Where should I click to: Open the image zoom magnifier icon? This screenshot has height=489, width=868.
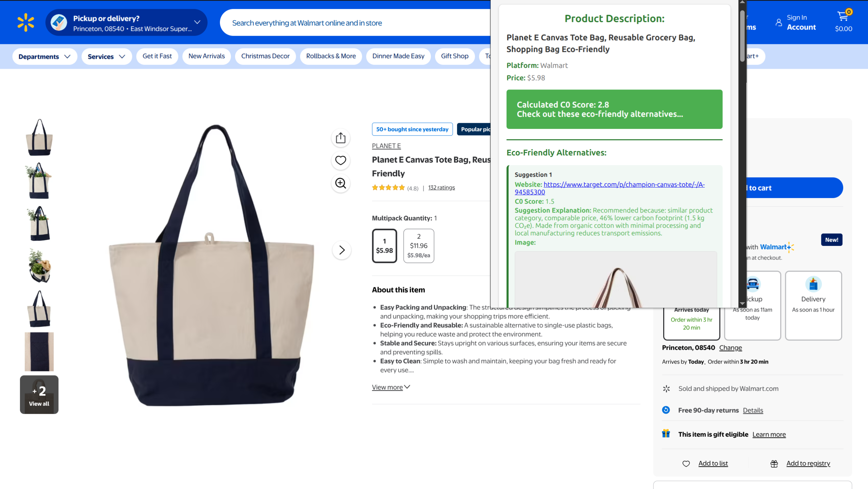[341, 183]
